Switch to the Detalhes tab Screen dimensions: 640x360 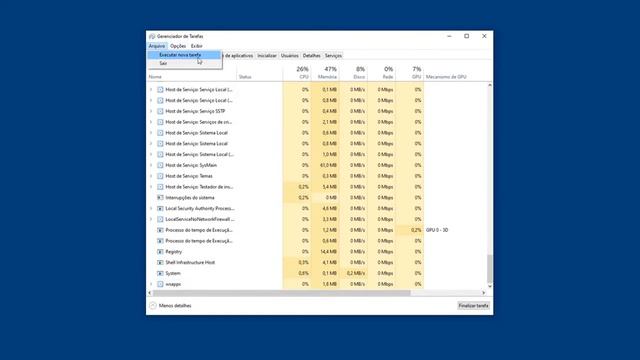coord(312,56)
